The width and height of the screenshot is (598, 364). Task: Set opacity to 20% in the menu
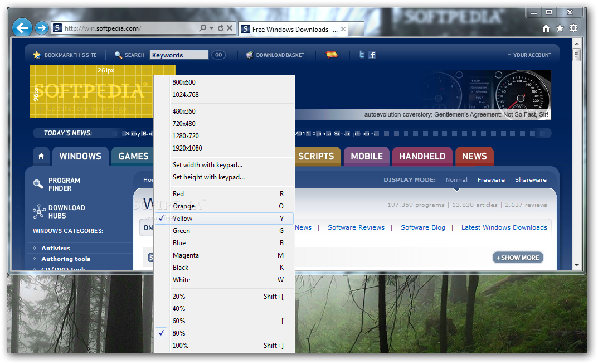point(224,297)
